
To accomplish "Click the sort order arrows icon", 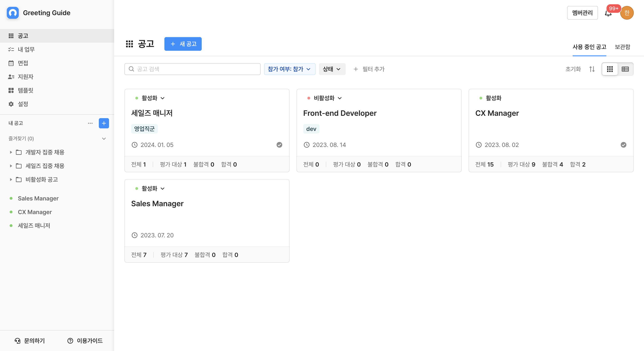I will tap(592, 69).
